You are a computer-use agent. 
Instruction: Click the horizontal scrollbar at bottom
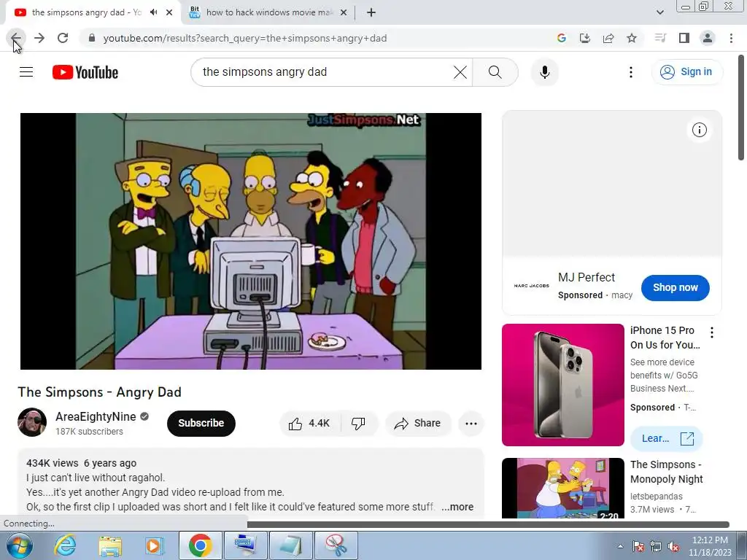[488, 524]
